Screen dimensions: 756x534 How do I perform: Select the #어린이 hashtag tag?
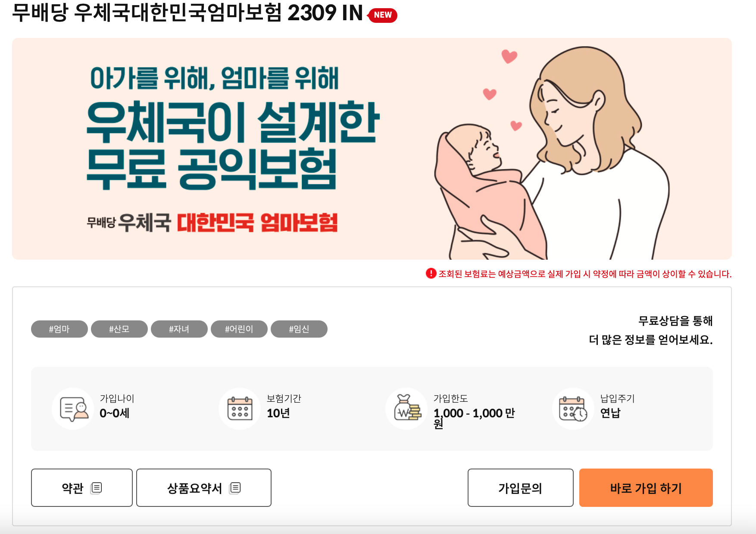pos(239,329)
